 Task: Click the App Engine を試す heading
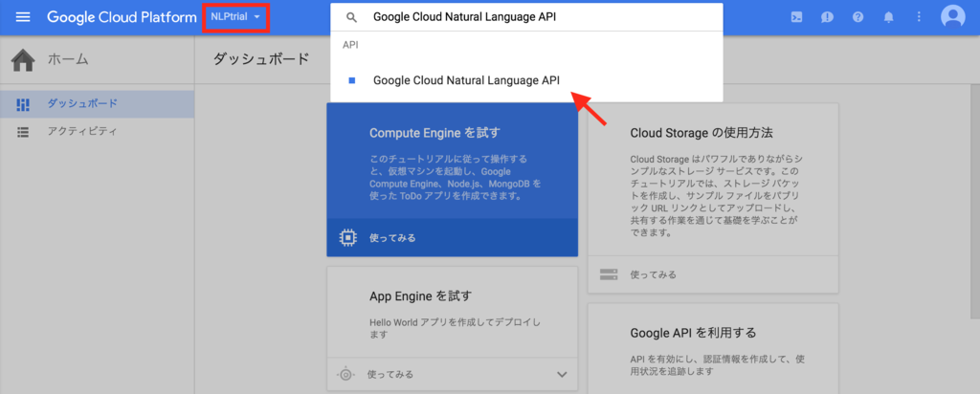[x=420, y=295]
